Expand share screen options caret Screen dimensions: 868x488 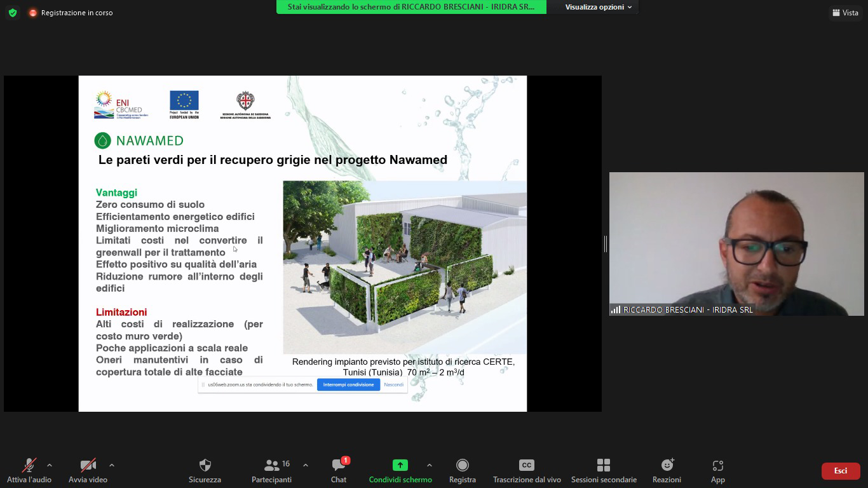tap(430, 465)
